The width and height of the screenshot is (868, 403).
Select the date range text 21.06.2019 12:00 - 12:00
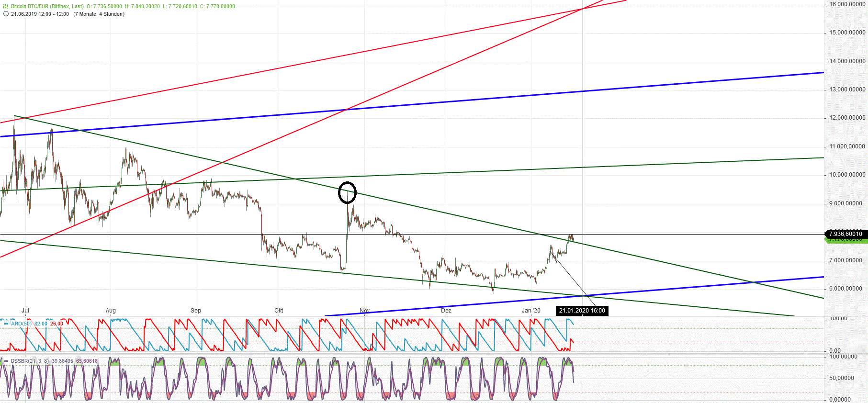pyautogui.click(x=40, y=14)
